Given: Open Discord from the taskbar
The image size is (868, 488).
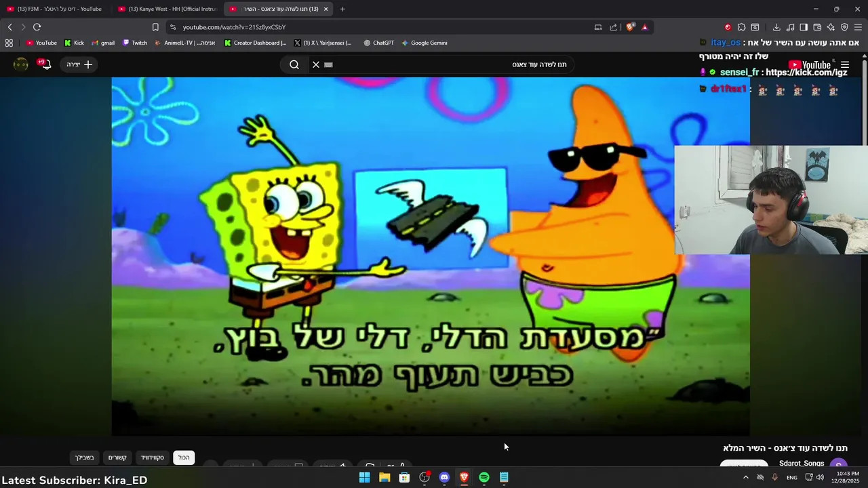Looking at the screenshot, I should [x=444, y=477].
